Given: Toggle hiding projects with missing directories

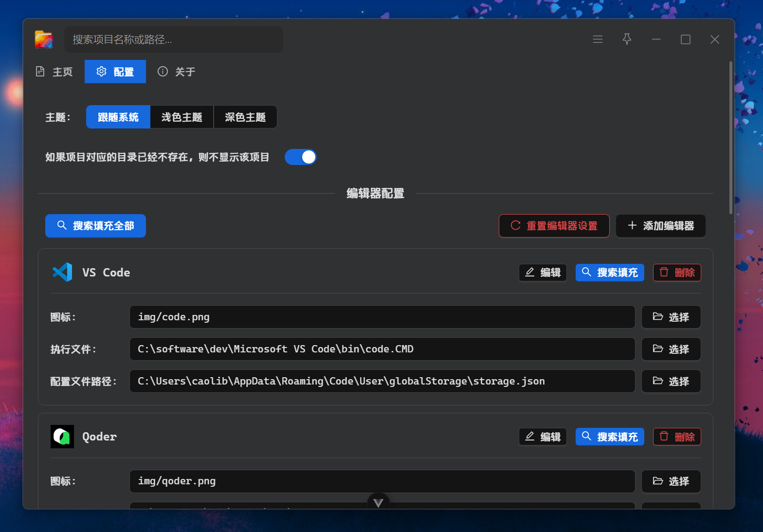Looking at the screenshot, I should (300, 157).
